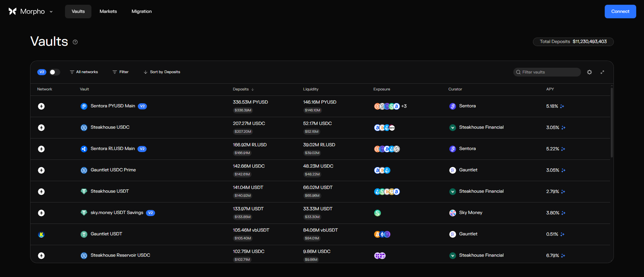Click the Sky Money curator logo
644x277 pixels.
pyautogui.click(x=453, y=213)
